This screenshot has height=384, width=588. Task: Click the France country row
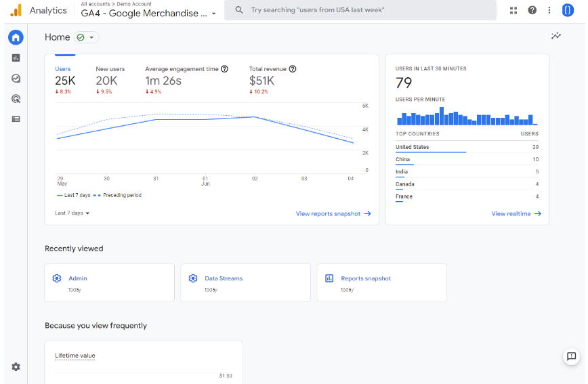[467, 196]
